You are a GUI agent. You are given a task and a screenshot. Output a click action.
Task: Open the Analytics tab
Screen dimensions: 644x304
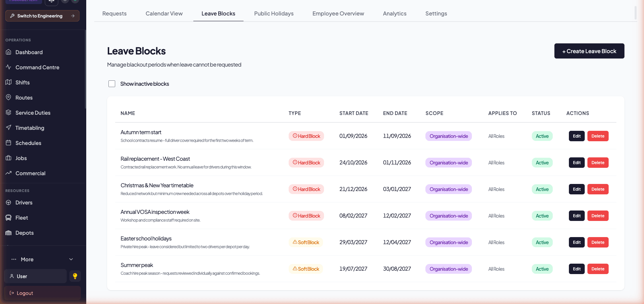coord(395,13)
